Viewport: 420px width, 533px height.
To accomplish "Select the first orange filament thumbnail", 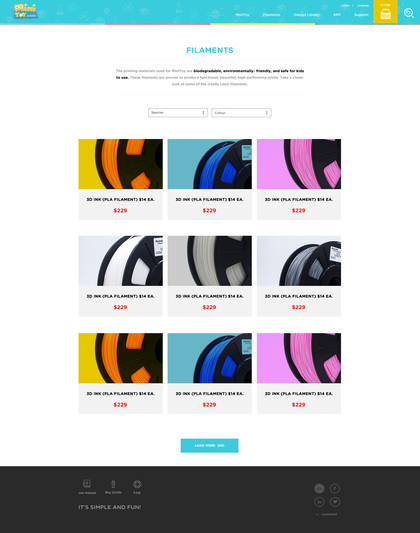I will 121,164.
